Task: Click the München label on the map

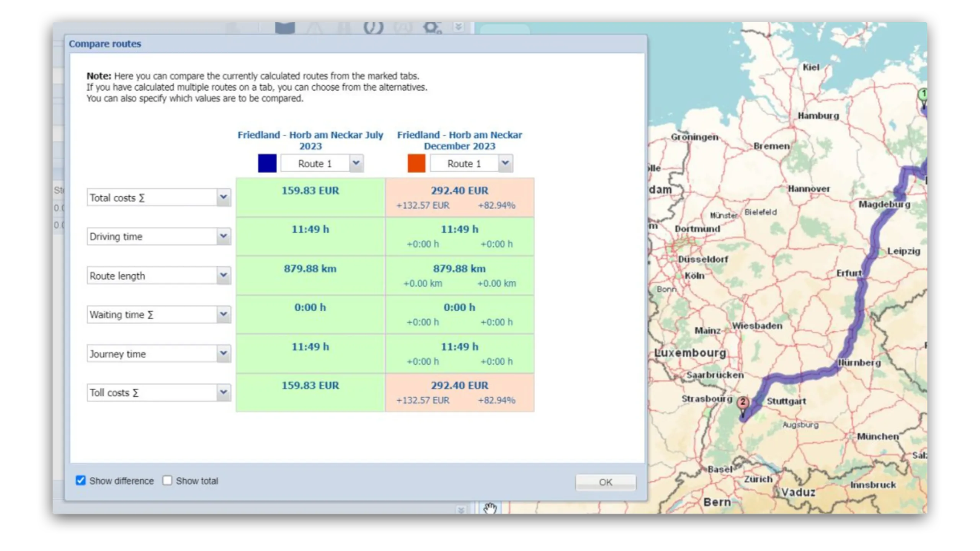Action: pyautogui.click(x=878, y=436)
